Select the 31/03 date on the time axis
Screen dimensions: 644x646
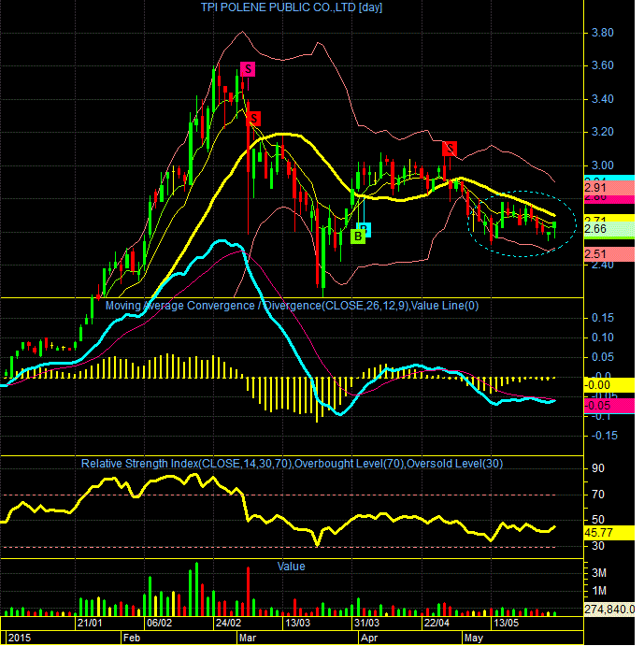[x=366, y=623]
